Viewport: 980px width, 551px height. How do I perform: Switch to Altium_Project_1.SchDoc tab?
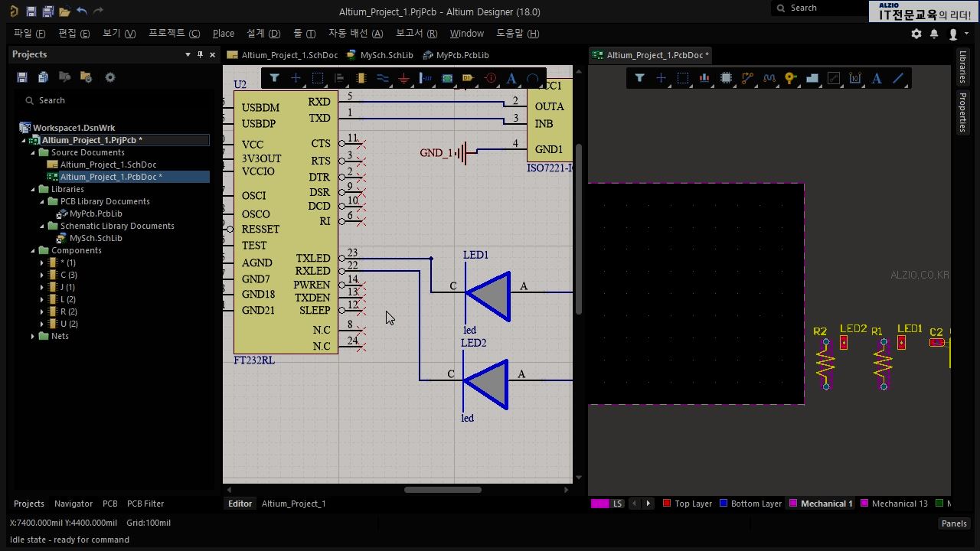[283, 55]
